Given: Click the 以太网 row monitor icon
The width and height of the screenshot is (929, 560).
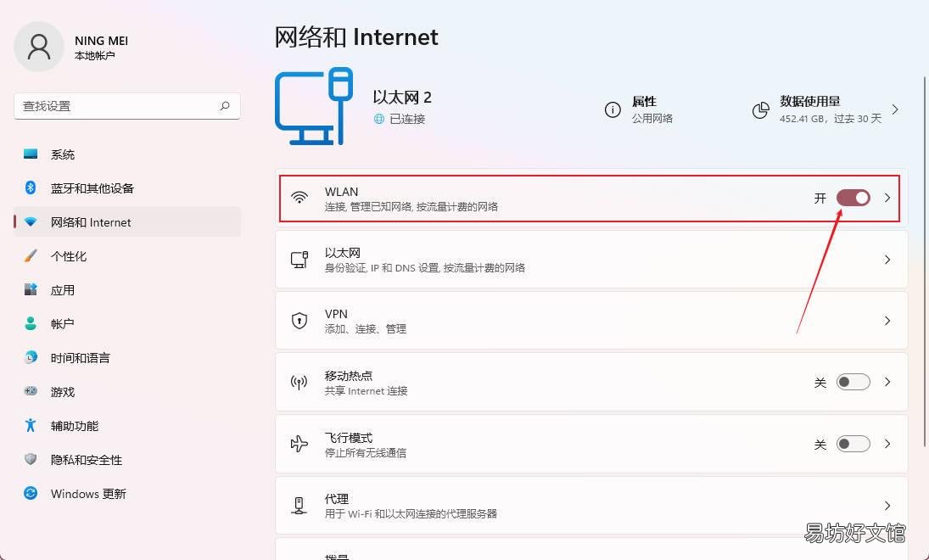Looking at the screenshot, I should pos(299,260).
